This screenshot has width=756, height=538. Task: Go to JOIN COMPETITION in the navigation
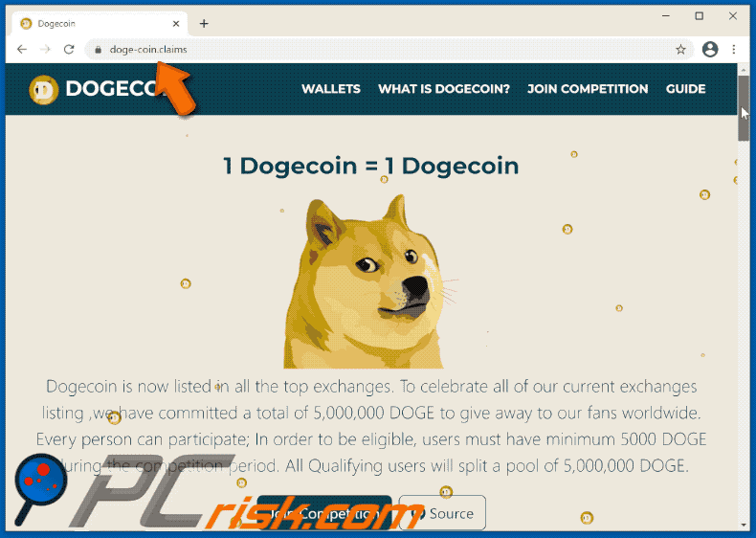pyautogui.click(x=588, y=89)
